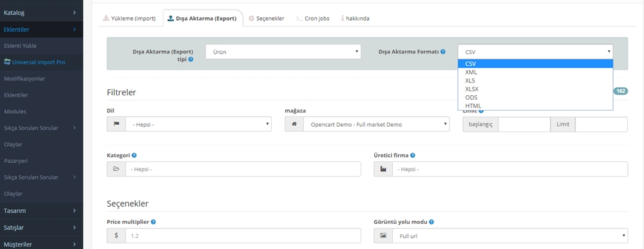Click the folder icon of Kategori field

(x=116, y=169)
